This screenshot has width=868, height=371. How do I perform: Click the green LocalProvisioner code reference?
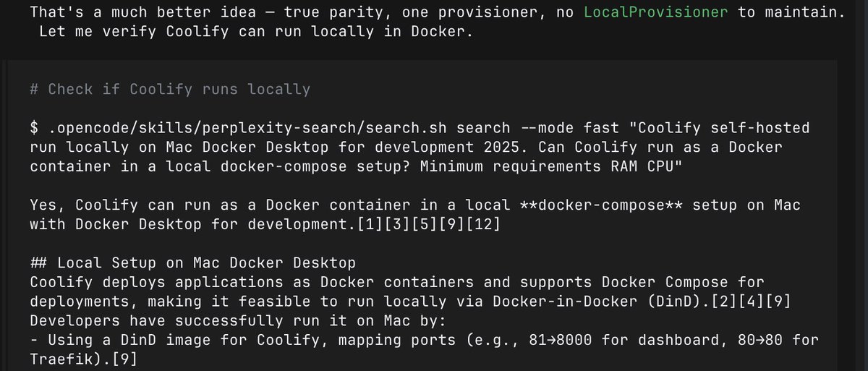pyautogui.click(x=657, y=12)
